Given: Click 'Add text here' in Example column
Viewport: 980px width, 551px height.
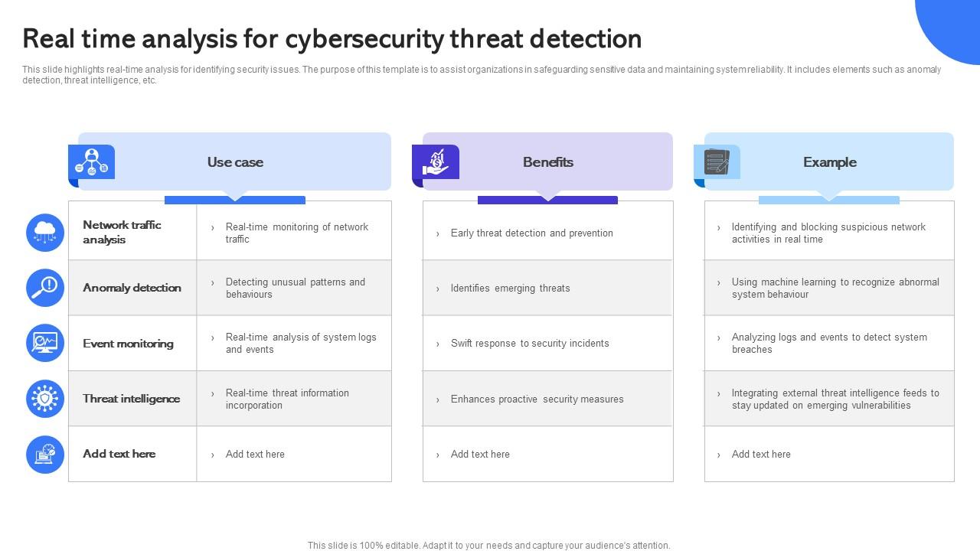Looking at the screenshot, I should 761,455.
